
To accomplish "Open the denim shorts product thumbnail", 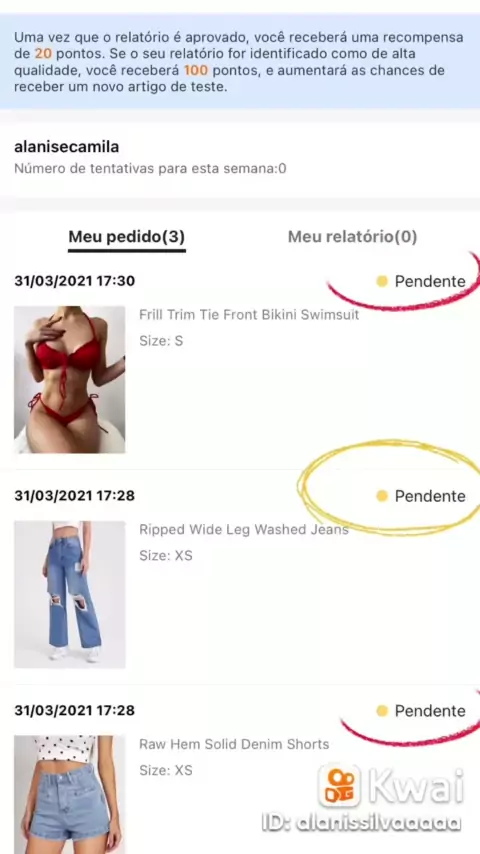I will pos(69,794).
